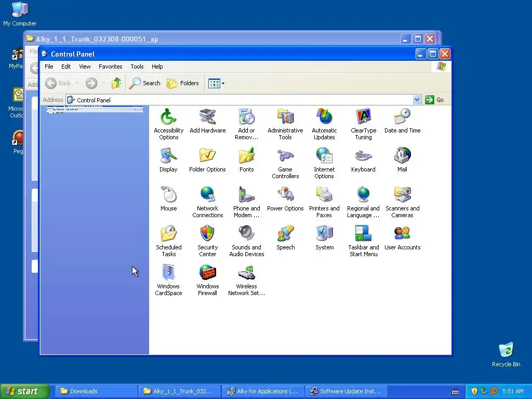Click the taskbar clock showing 5:51 AM
The height and width of the screenshot is (399, 532).
[513, 391]
